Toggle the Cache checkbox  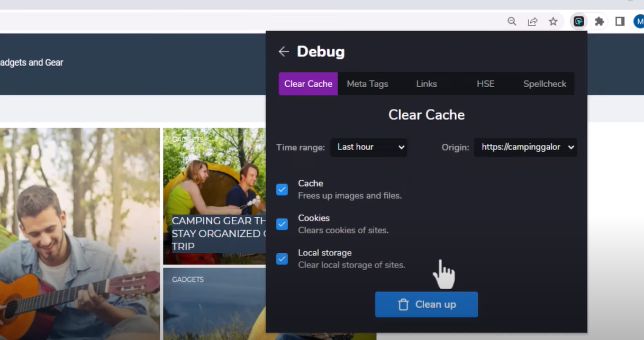tap(282, 189)
